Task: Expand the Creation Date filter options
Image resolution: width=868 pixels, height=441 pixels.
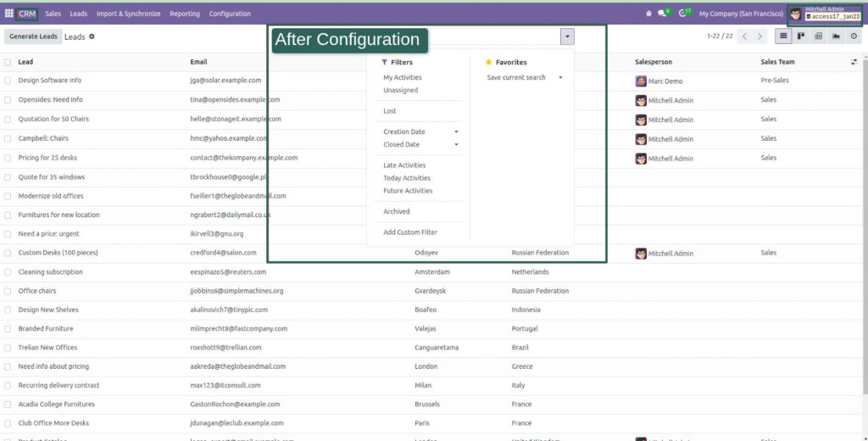Action: [x=456, y=132]
